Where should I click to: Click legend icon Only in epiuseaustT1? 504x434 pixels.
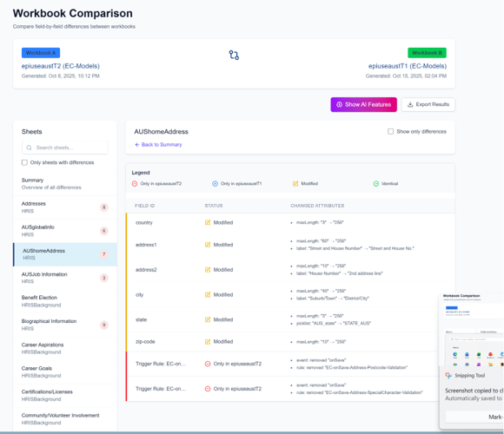[215, 184]
